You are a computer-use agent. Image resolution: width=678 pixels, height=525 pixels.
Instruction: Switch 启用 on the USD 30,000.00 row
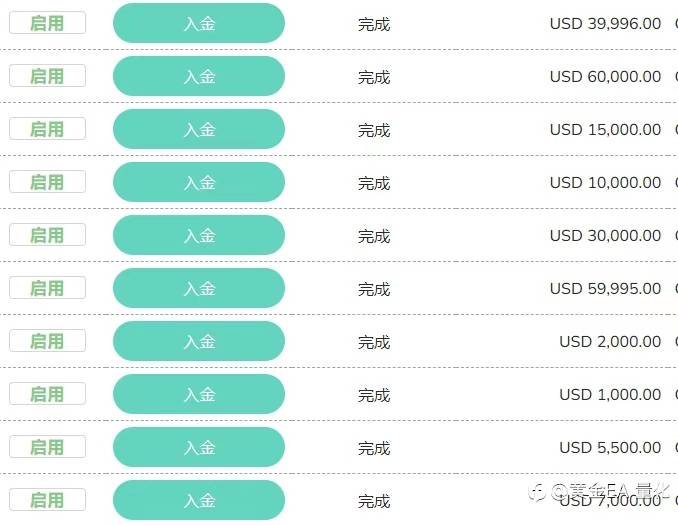coord(47,235)
